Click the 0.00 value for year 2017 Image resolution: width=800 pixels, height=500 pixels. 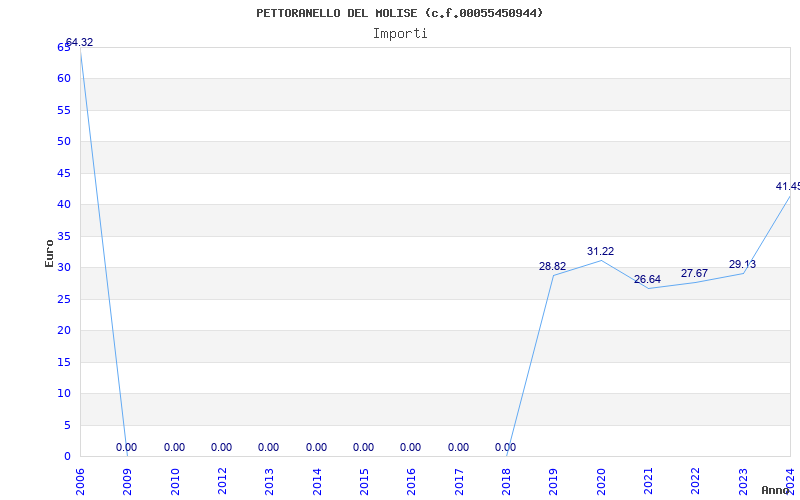click(458, 447)
